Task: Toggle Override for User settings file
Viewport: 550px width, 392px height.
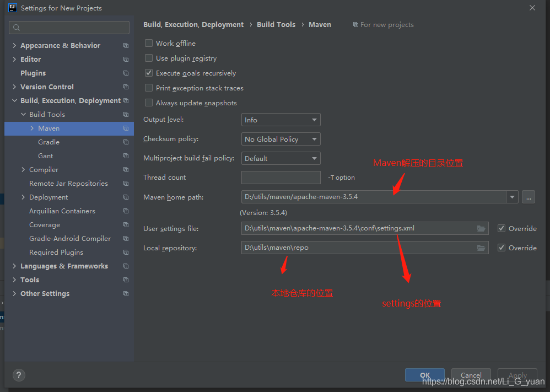Action: click(502, 228)
